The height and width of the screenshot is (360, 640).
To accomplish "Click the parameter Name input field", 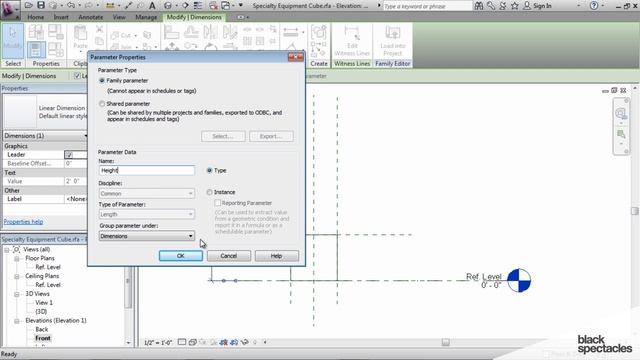I will click(147, 171).
